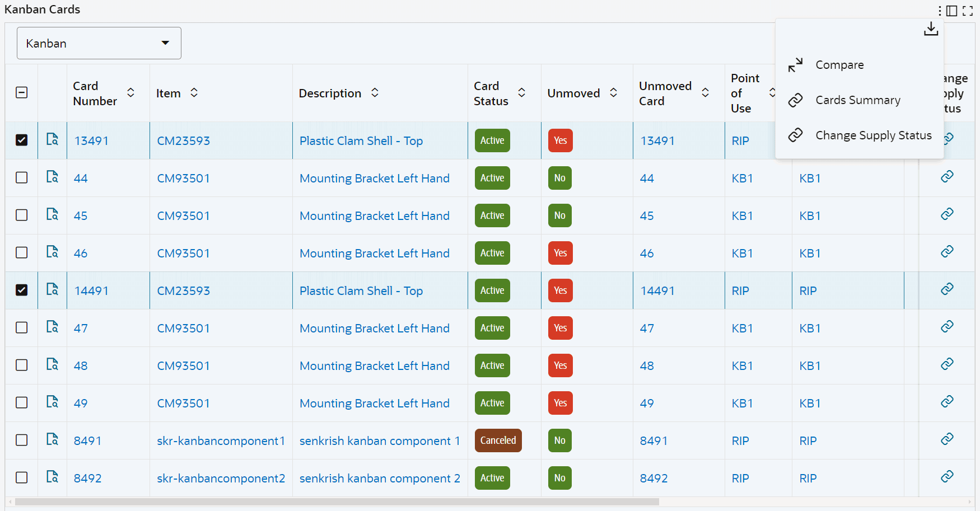Open details icon for card 45
Image resolution: width=980 pixels, height=511 pixels.
point(52,214)
